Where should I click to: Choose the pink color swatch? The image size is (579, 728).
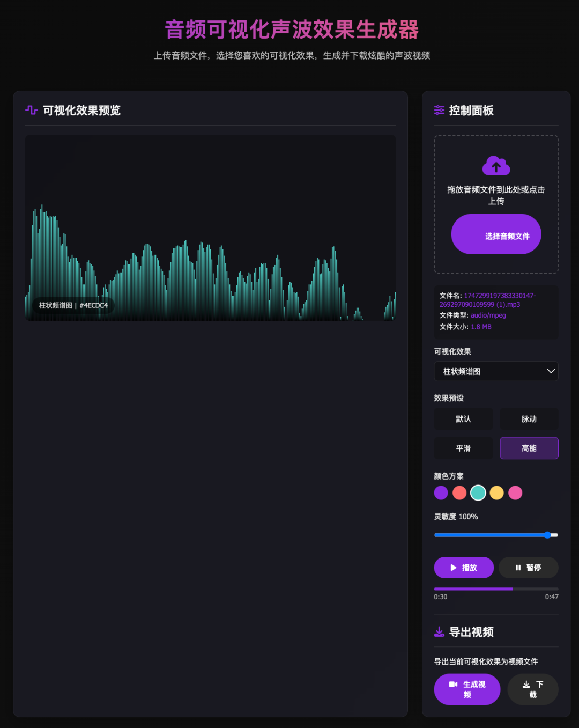515,492
